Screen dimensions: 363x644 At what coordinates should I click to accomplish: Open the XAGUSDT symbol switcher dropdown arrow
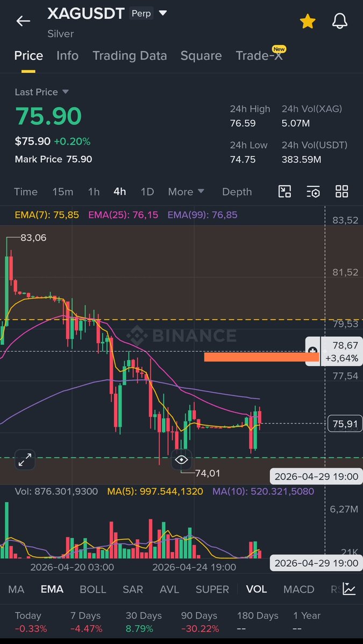point(163,13)
